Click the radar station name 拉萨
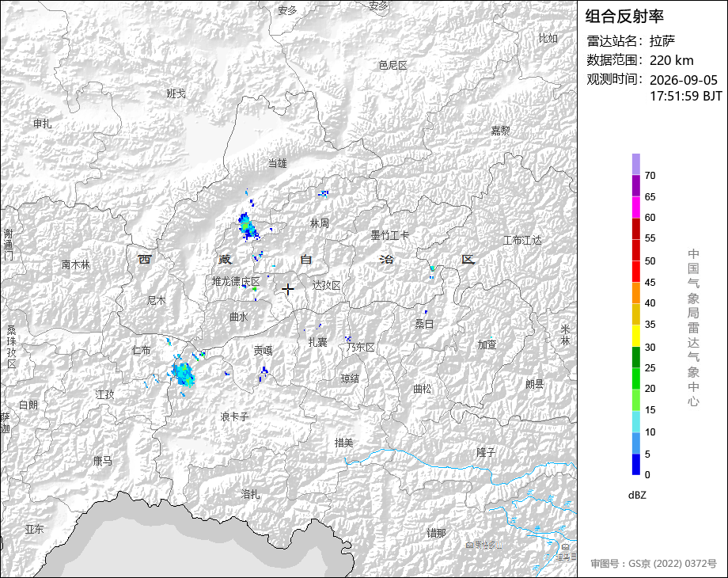728x578 pixels. [x=662, y=41]
